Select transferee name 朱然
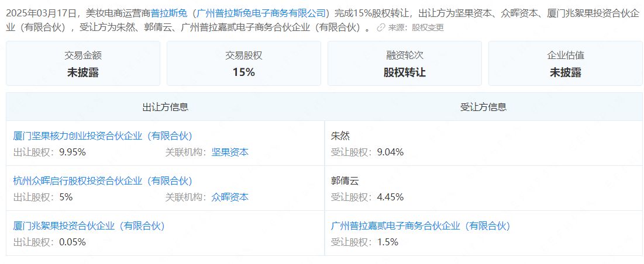 tap(340, 136)
